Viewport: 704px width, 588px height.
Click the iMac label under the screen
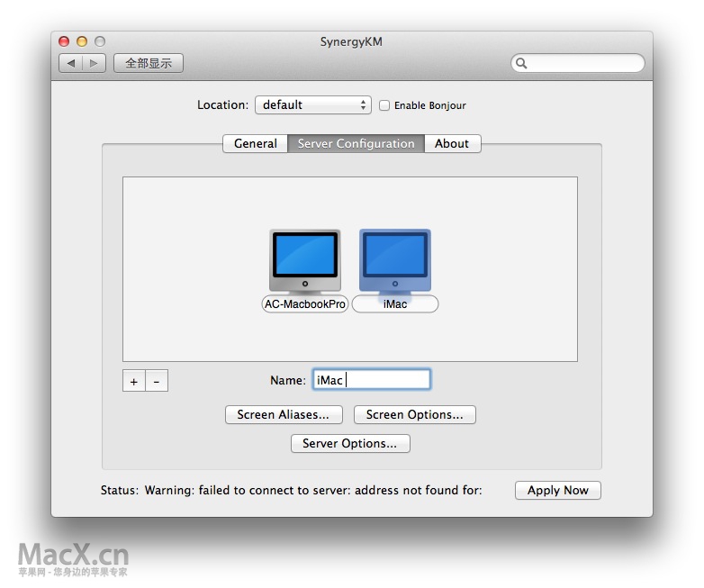click(x=395, y=304)
